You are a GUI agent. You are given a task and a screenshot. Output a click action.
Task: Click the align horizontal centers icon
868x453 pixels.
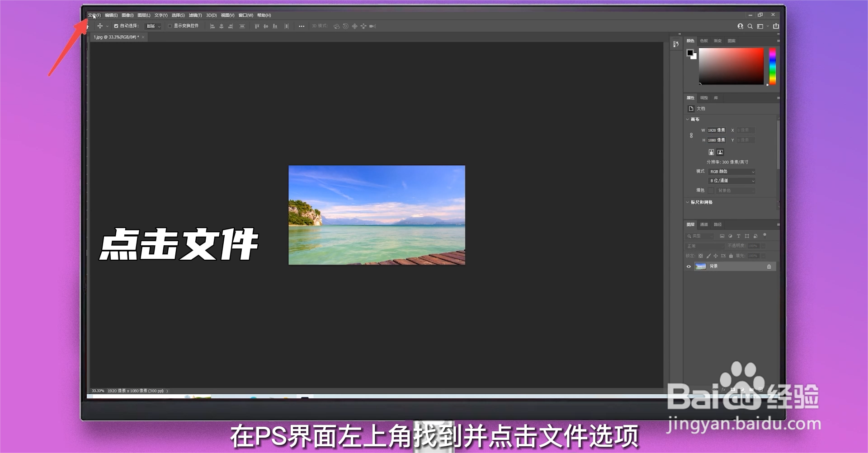[x=222, y=26]
